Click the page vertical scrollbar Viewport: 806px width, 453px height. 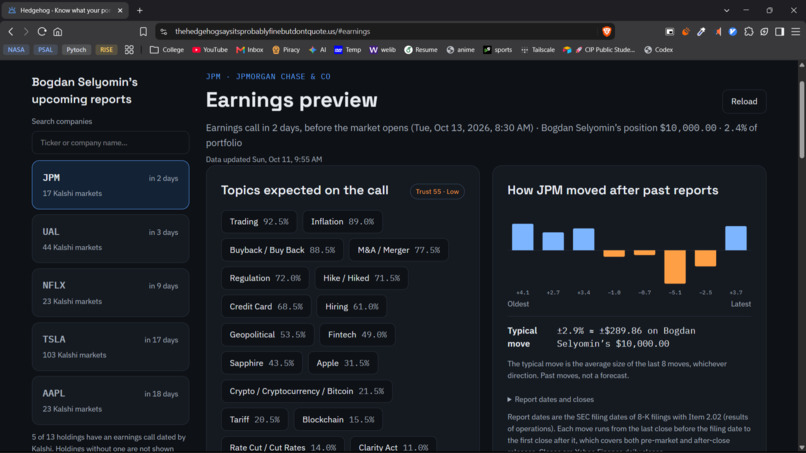coord(801,121)
